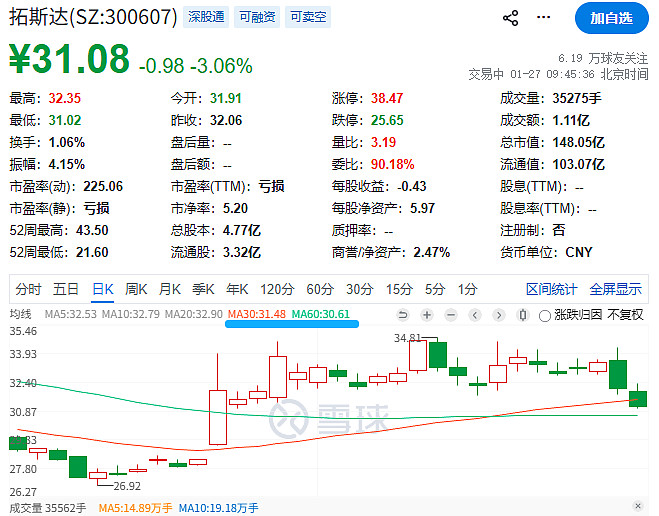659x516 pixels.
Task: Open the 不复权 adjustment dropdown
Action: 625,314
